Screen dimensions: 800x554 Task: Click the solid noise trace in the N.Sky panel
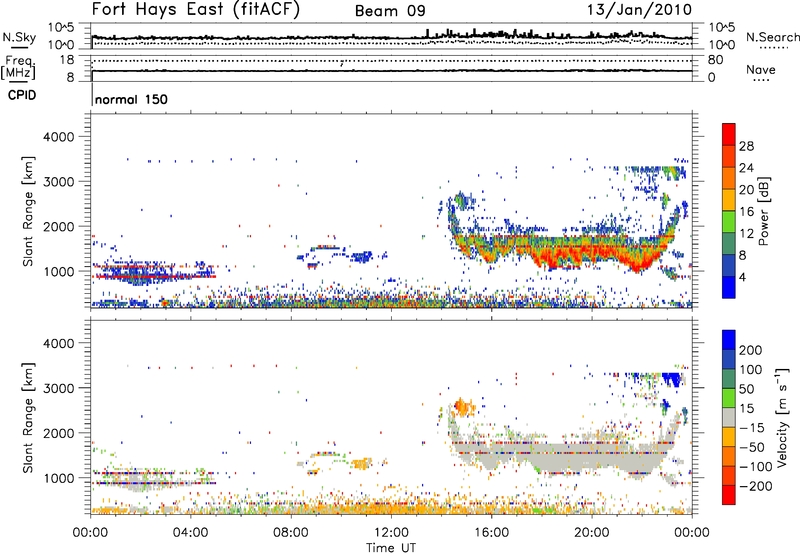(392, 37)
